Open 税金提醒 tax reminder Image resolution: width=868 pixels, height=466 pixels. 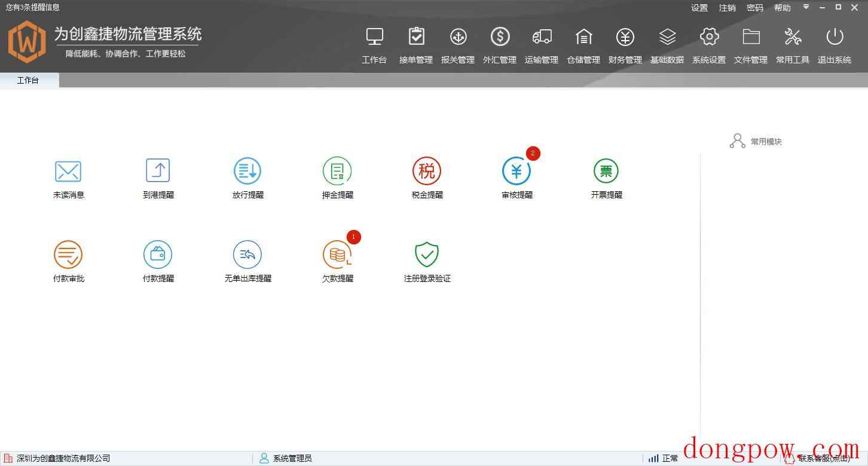pyautogui.click(x=427, y=171)
